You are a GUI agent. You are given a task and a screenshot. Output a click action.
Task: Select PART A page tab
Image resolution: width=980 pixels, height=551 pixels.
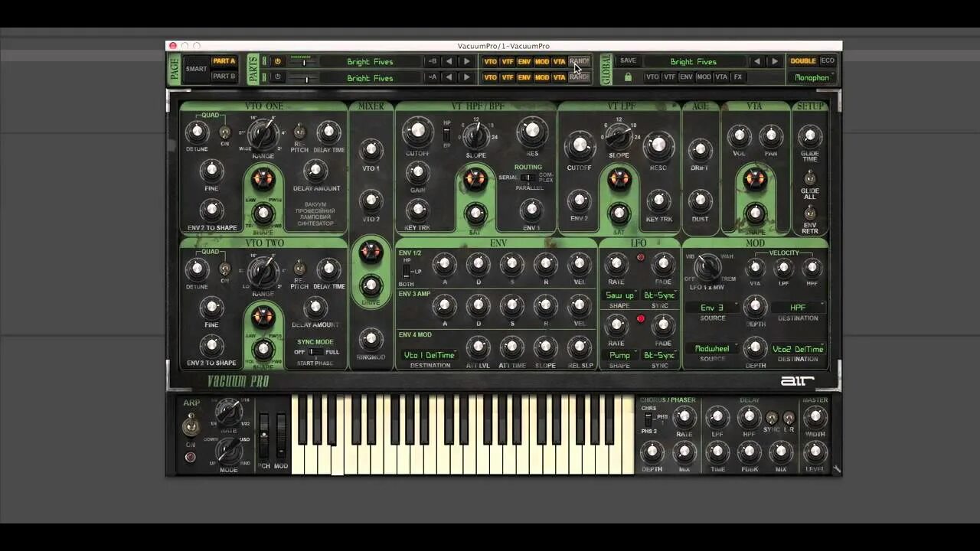tap(224, 61)
